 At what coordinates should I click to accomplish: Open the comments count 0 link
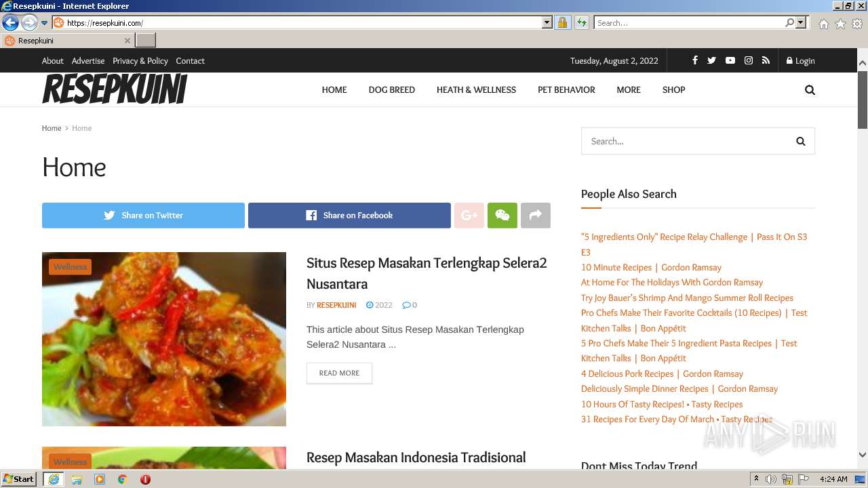tap(410, 305)
